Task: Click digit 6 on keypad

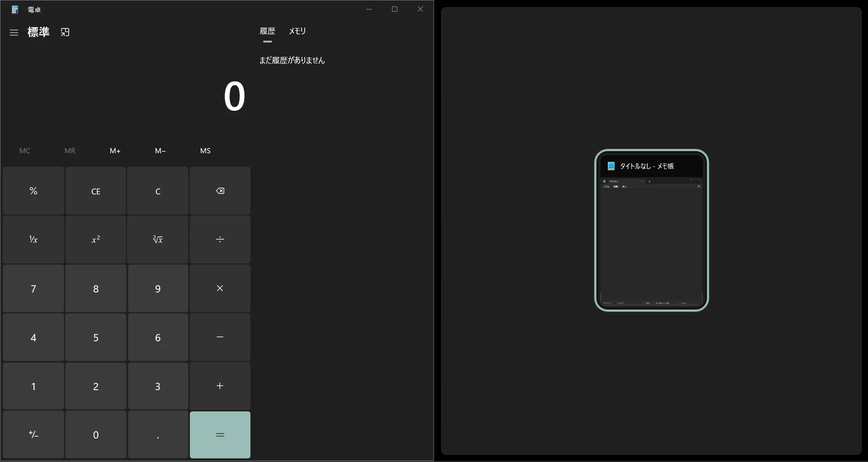Action: click(x=158, y=337)
